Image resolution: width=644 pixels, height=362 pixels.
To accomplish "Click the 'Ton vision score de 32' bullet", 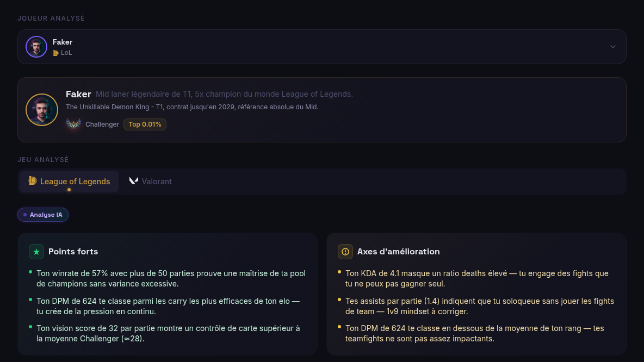I will pos(168,333).
